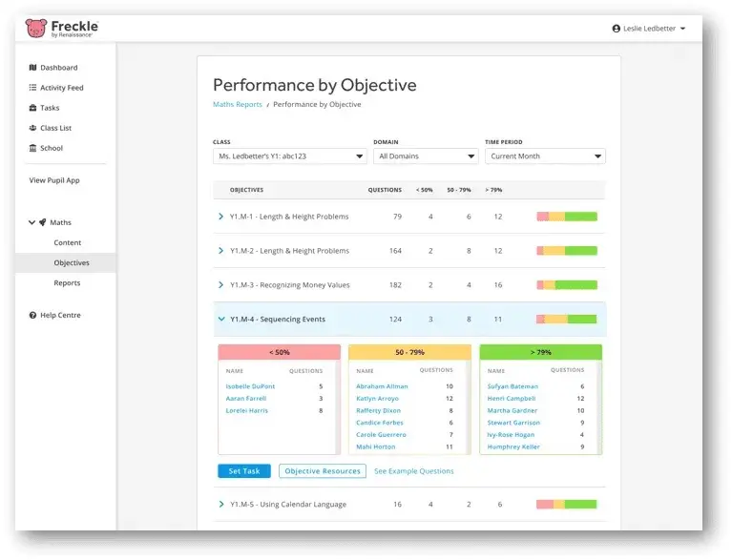Collapse the Y1.M-4 Sequencing Events row
This screenshot has height=560, width=732.
click(221, 320)
